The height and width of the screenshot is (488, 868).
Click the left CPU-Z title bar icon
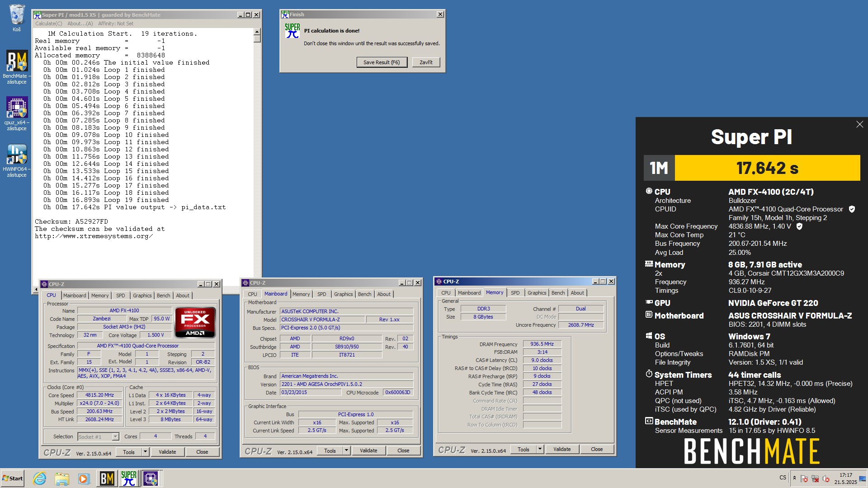tap(44, 284)
